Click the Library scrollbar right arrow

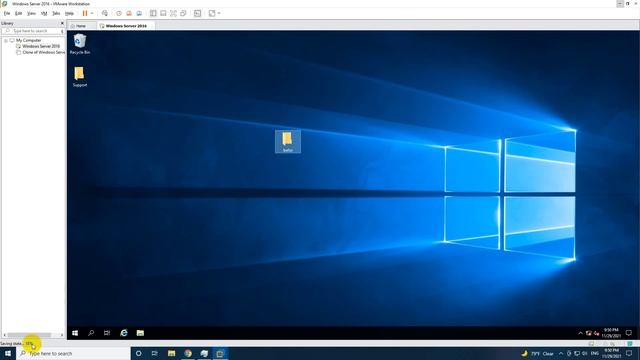coord(62,335)
